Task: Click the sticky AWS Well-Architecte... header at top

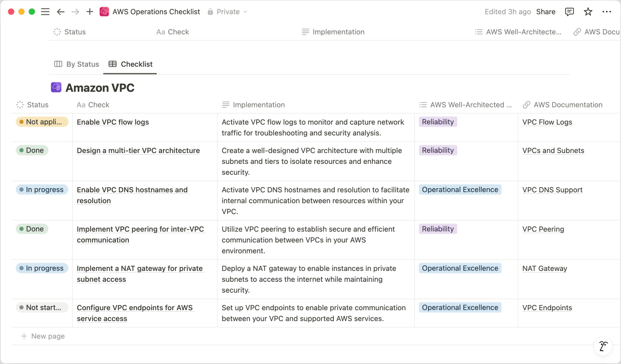Action: tap(518, 32)
